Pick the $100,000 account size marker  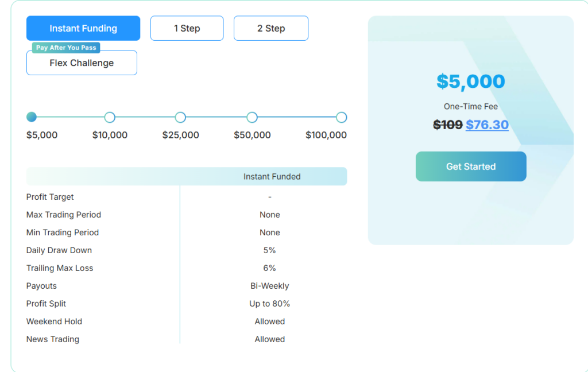[341, 117]
